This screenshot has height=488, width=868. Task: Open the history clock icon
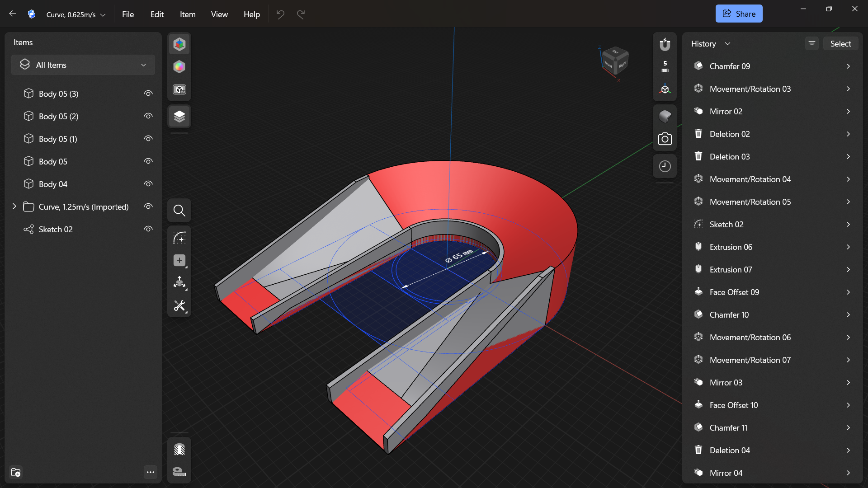665,166
